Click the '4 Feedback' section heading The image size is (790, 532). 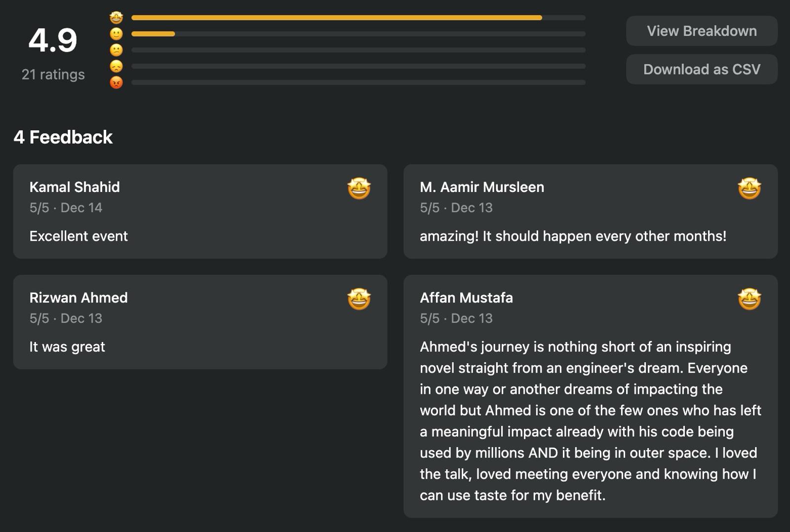pos(63,137)
